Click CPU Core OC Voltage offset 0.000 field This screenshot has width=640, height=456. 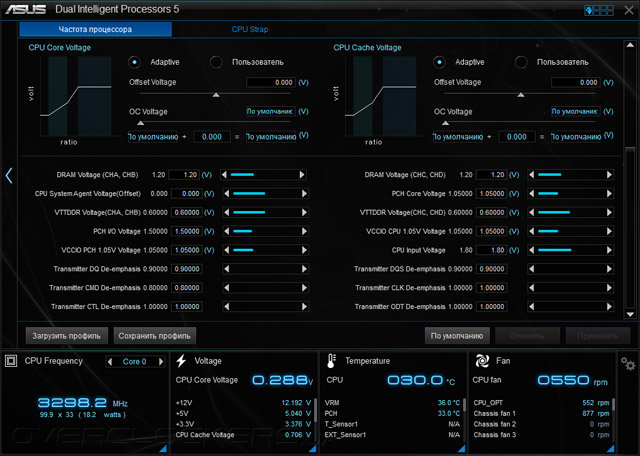tap(212, 137)
